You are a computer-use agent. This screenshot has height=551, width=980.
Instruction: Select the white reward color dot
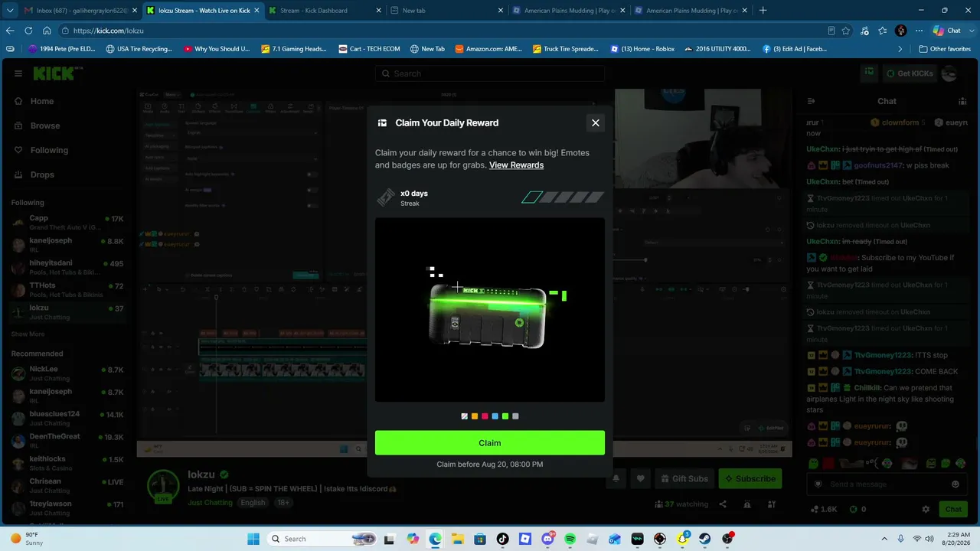pyautogui.click(x=465, y=416)
